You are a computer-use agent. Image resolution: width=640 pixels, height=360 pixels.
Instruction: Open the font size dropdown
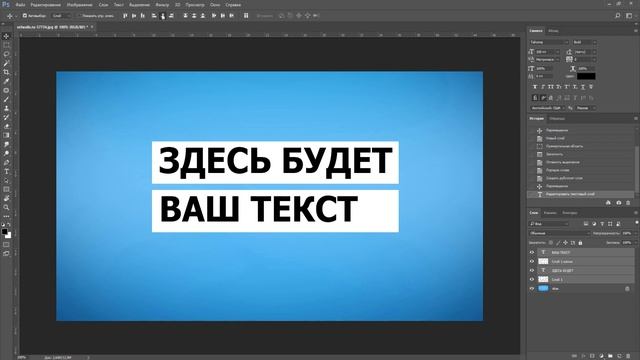click(x=548, y=52)
